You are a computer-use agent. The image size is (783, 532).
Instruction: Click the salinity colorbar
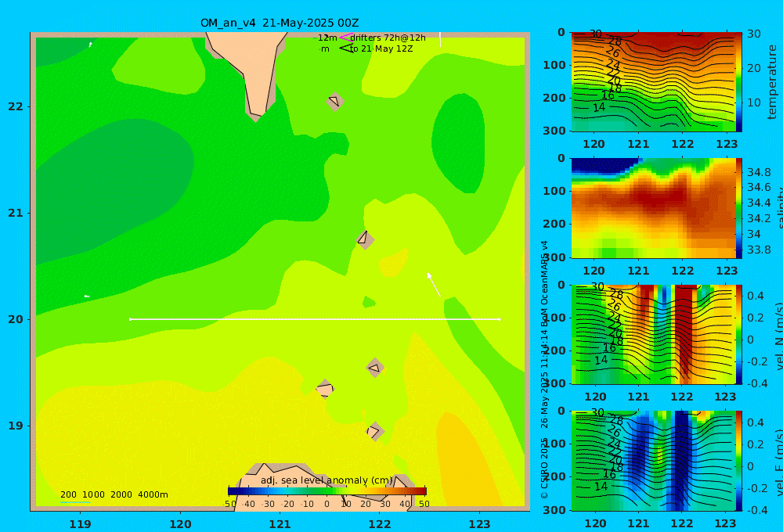click(739, 208)
